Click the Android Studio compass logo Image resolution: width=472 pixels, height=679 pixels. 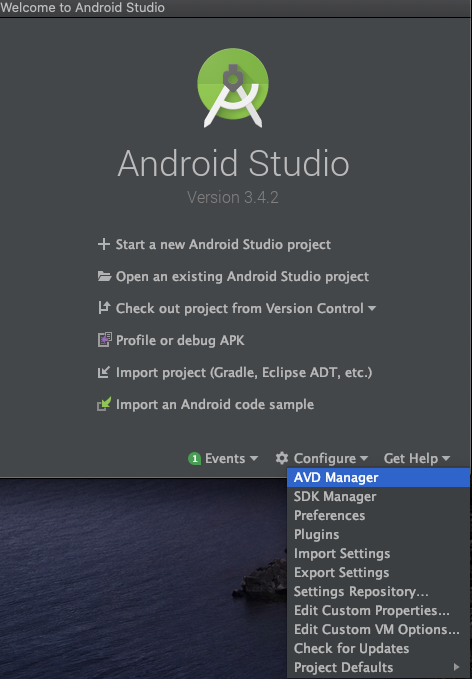coord(233,87)
